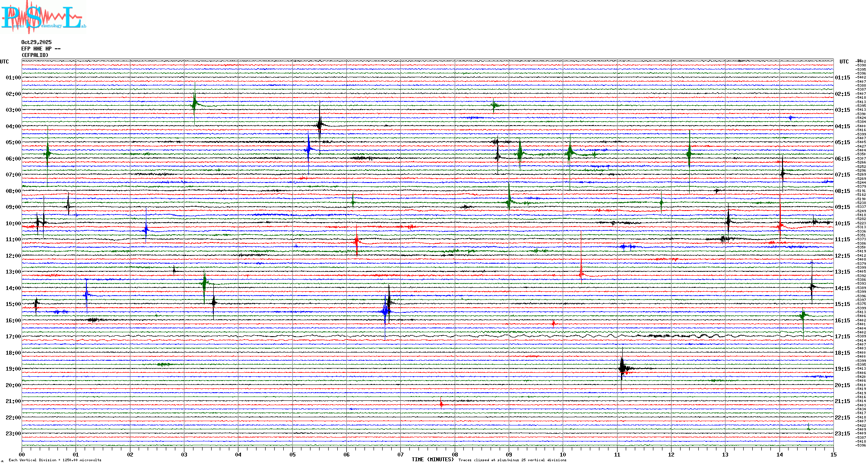Click the Oct29,2025 date label

[x=36, y=42]
